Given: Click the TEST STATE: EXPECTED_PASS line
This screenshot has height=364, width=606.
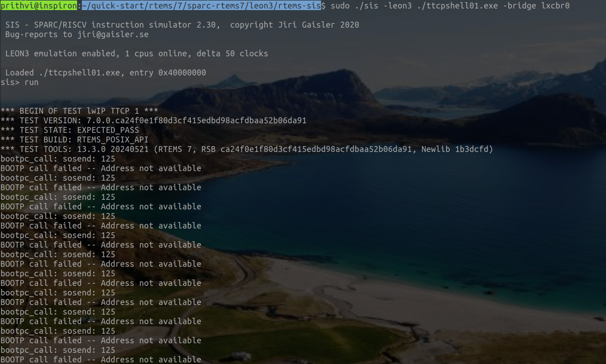Looking at the screenshot, I should pyautogui.click(x=70, y=130).
